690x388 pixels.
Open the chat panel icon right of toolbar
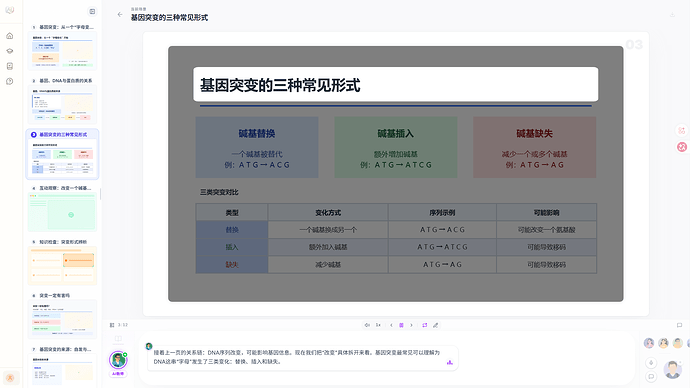[679, 325]
